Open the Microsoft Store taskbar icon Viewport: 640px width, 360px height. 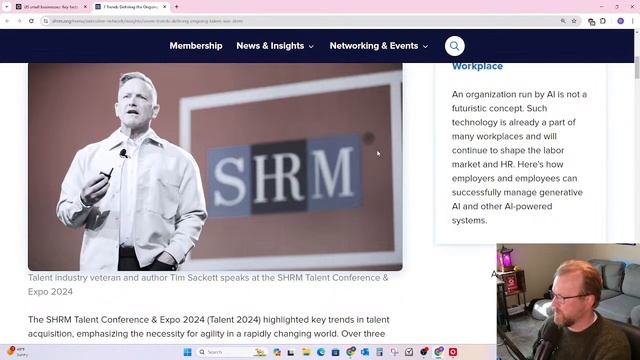point(336,352)
